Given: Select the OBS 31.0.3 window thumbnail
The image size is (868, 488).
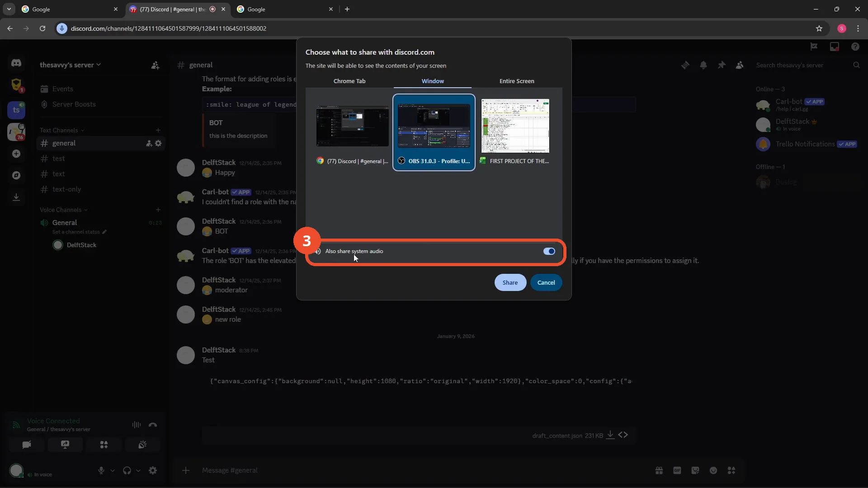Looking at the screenshot, I should pos(434,132).
